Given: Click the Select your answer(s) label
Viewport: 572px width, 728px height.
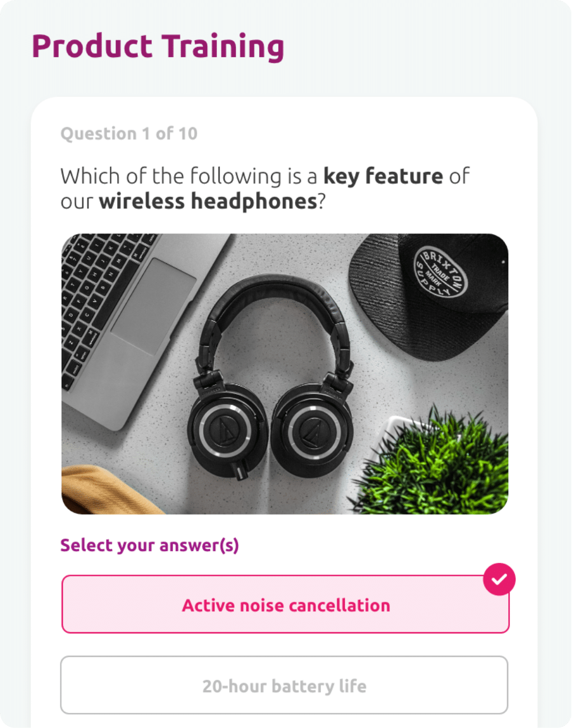Looking at the screenshot, I should coord(150,545).
